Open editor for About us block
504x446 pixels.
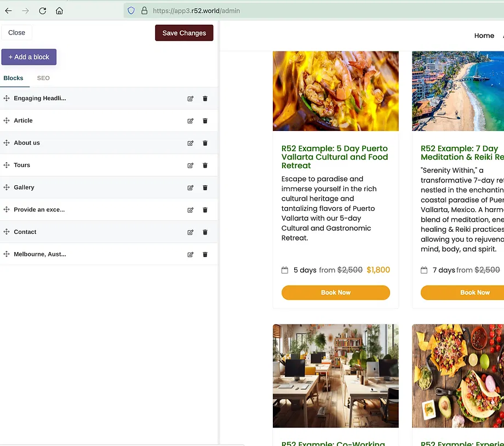(191, 143)
